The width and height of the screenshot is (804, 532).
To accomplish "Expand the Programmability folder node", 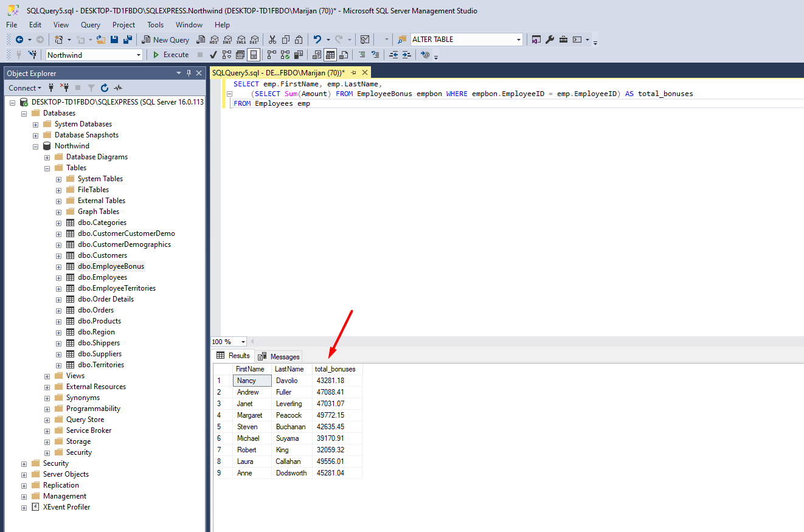I will click(x=47, y=409).
